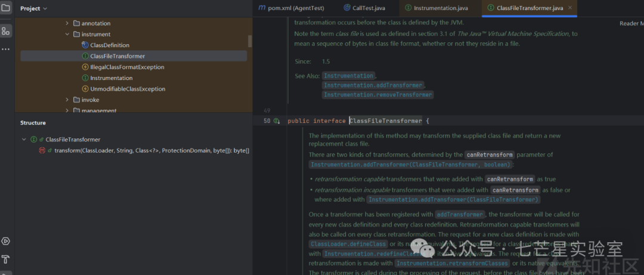Open the Structure tool window icon
The width and height of the screenshot is (644, 275).
[6, 31]
